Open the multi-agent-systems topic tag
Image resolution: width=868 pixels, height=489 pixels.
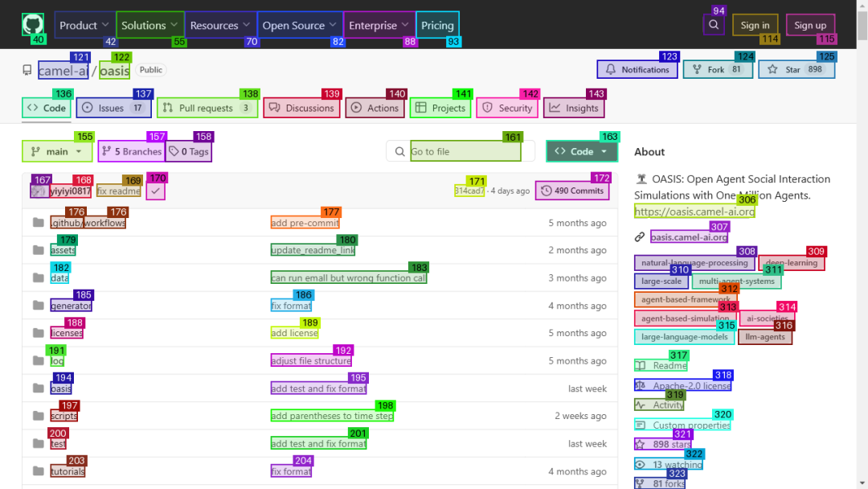pyautogui.click(x=736, y=281)
